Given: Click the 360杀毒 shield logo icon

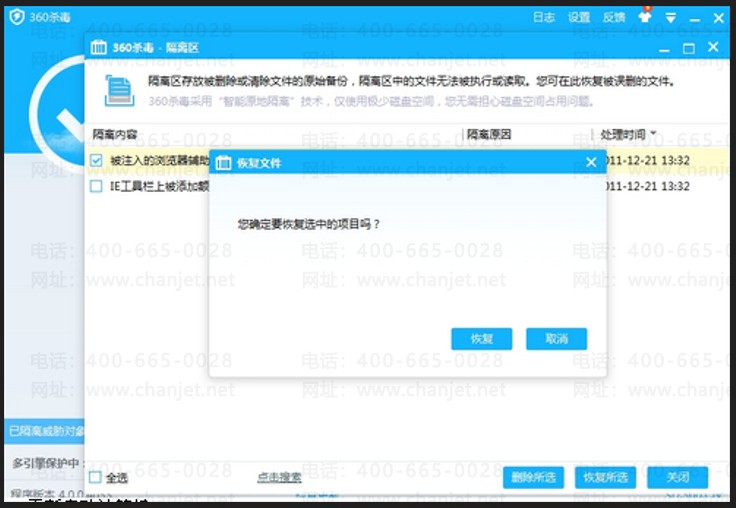Looking at the screenshot, I should click(x=17, y=17).
